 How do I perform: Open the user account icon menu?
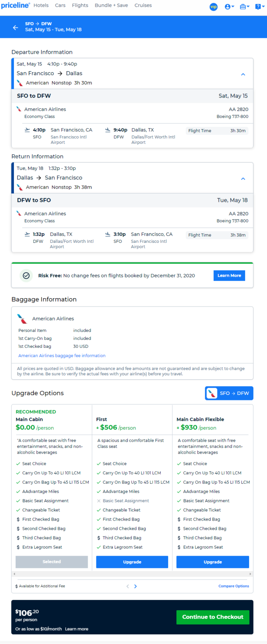click(229, 7)
